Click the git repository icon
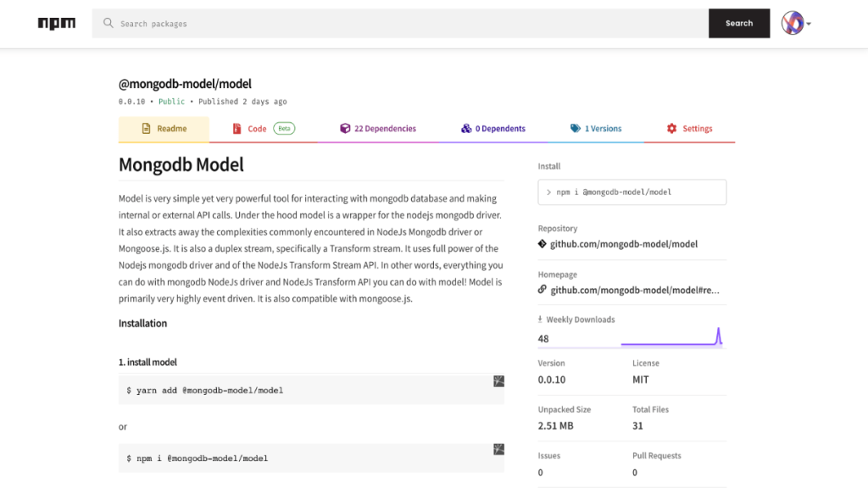Screen dimensions: 868x488 tap(542, 244)
